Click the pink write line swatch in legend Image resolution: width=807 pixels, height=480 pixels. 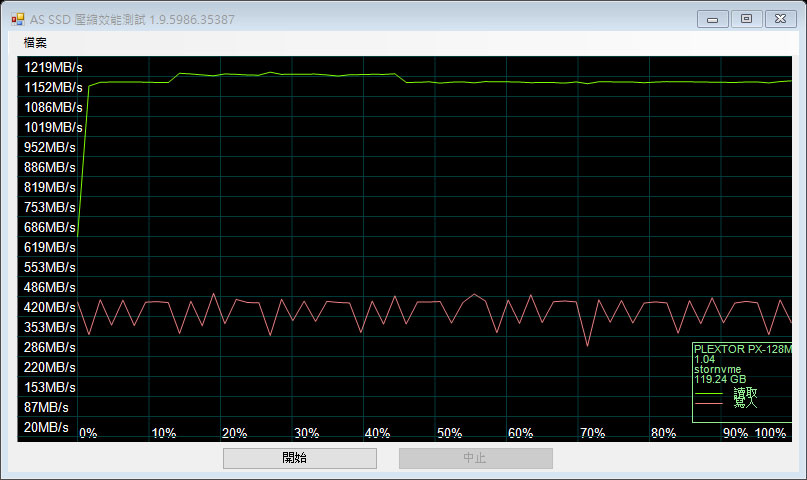tap(709, 403)
